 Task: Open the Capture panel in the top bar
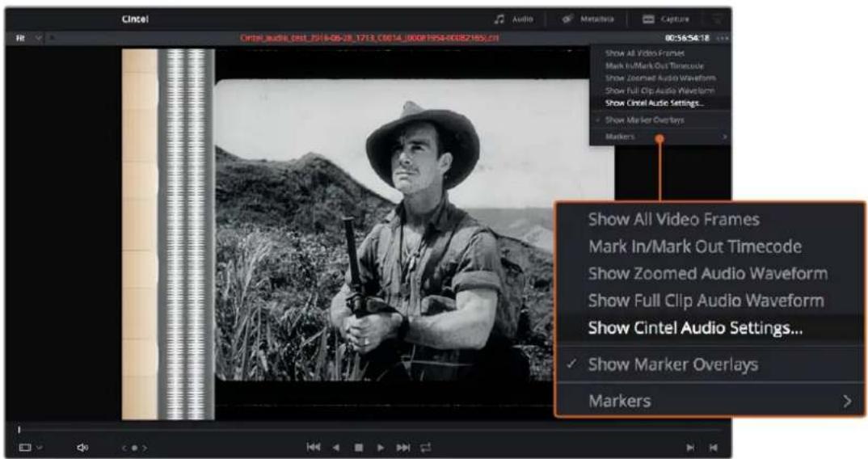pyautogui.click(x=665, y=19)
